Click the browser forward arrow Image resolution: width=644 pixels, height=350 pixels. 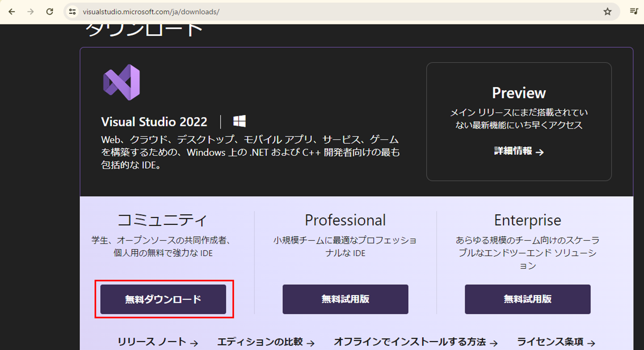31,11
